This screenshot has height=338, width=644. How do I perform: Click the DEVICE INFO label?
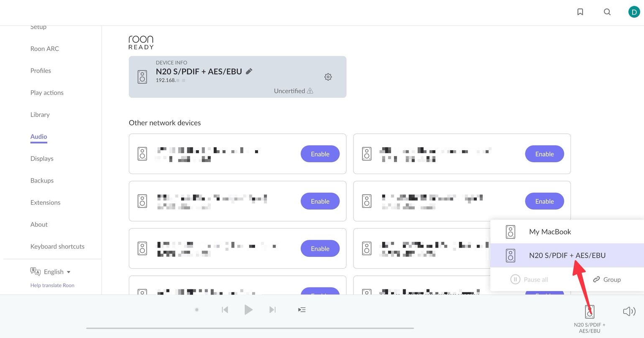(171, 62)
